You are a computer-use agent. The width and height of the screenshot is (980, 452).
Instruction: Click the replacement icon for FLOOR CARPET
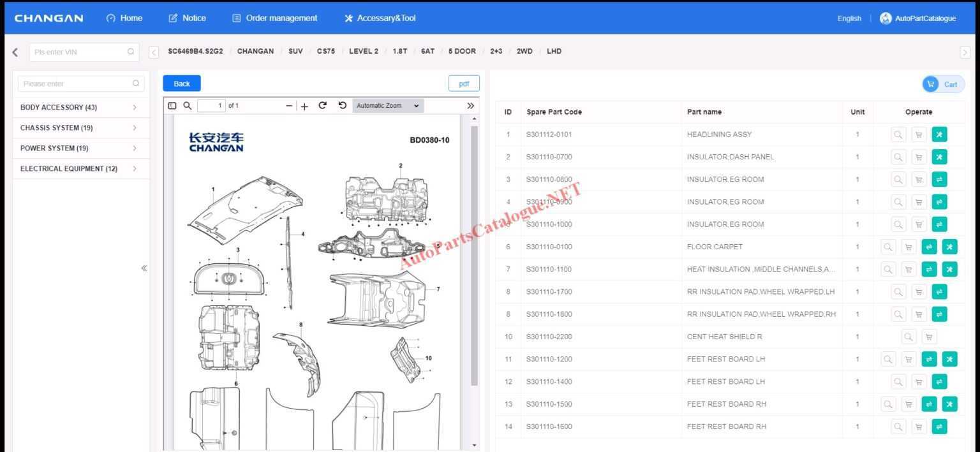click(x=929, y=247)
